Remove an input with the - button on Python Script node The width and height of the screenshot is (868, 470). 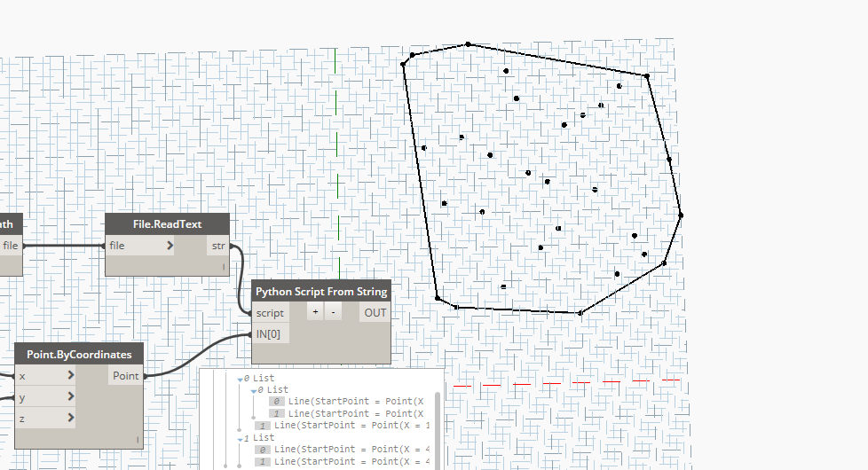click(x=333, y=312)
